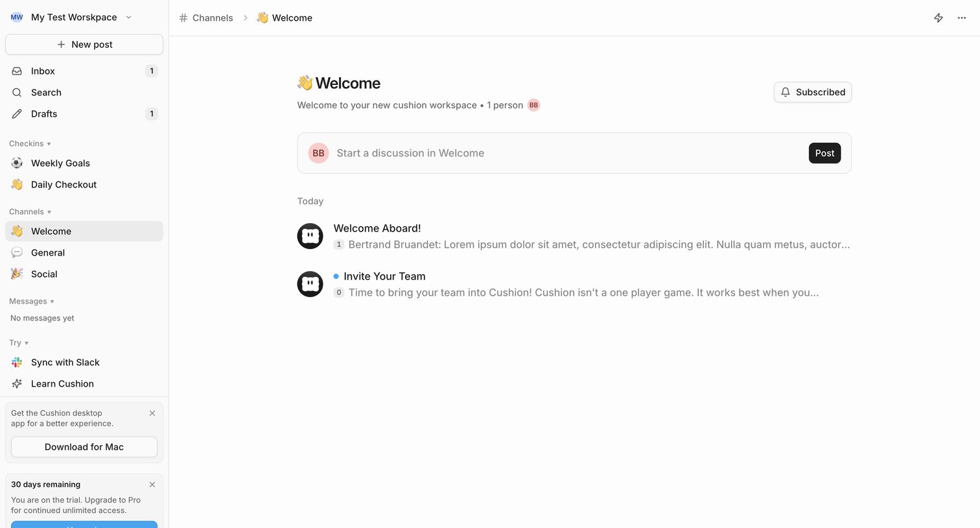
Task: Click the BB member avatar beside 1 person
Action: 533,105
